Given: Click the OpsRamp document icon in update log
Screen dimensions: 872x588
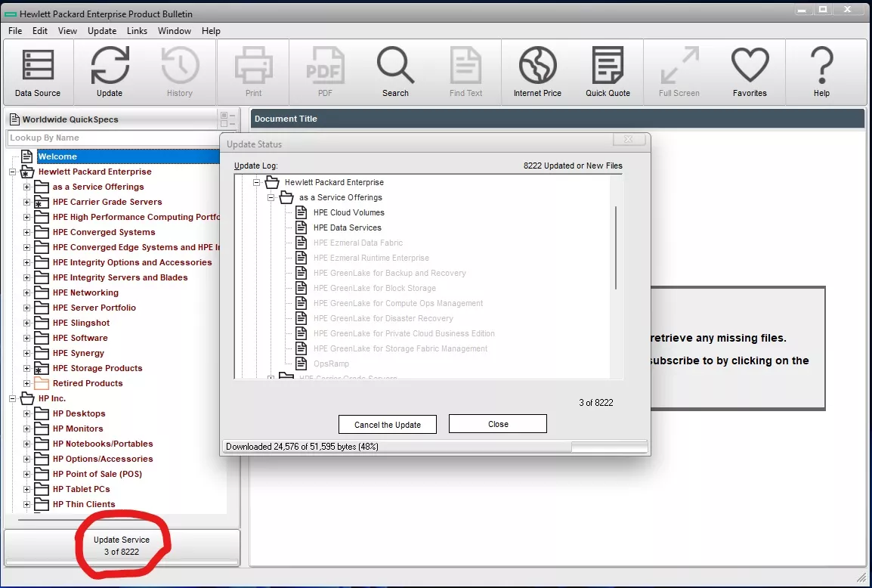Looking at the screenshot, I should coord(301,364).
